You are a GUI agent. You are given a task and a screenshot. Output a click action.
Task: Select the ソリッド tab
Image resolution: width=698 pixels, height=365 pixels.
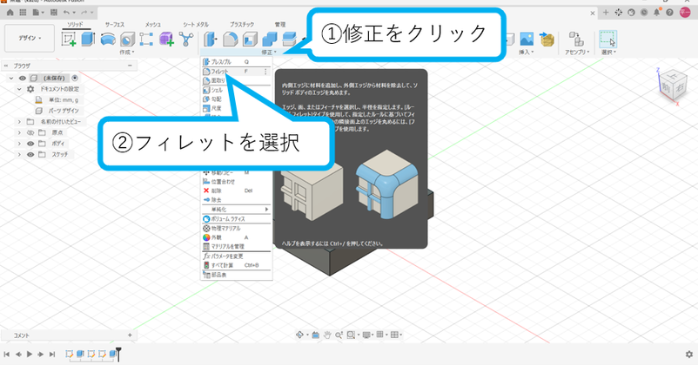(75, 24)
